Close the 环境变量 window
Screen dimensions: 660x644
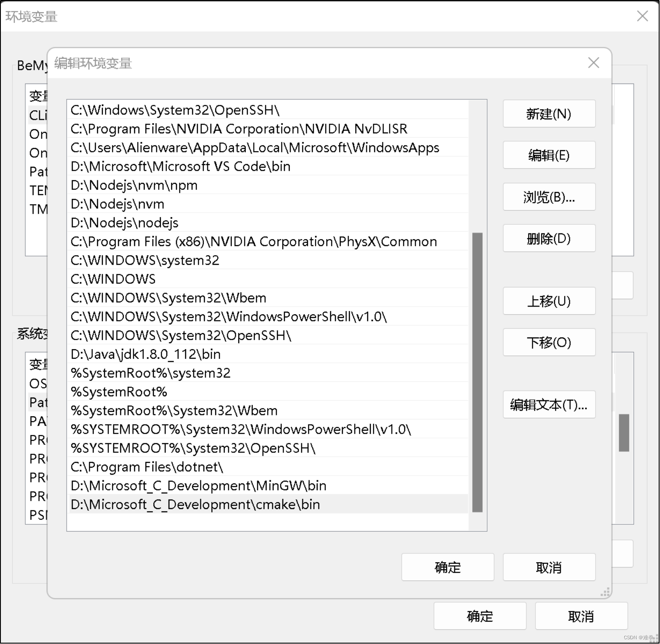tap(643, 16)
